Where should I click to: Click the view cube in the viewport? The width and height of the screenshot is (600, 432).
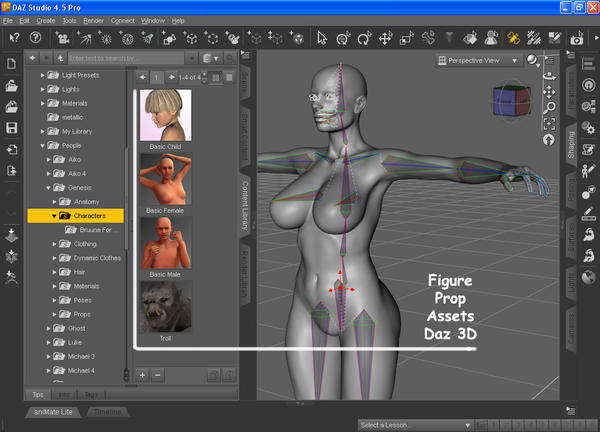(x=512, y=101)
